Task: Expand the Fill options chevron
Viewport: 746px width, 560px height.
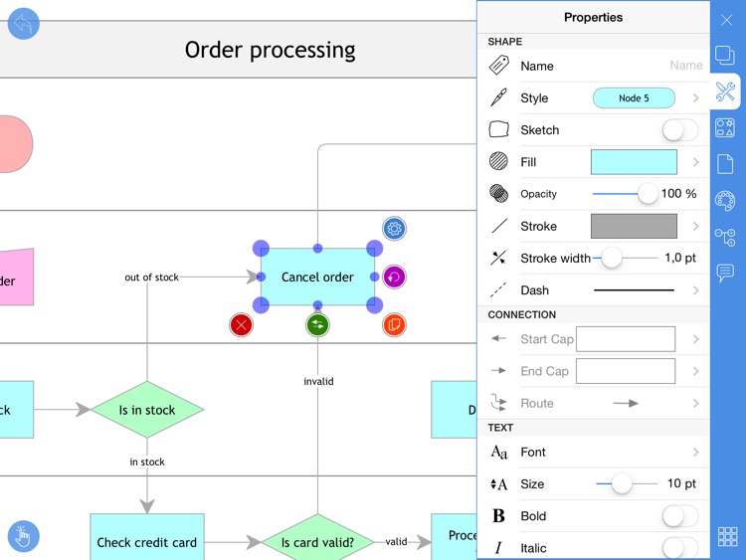Action: tap(695, 162)
